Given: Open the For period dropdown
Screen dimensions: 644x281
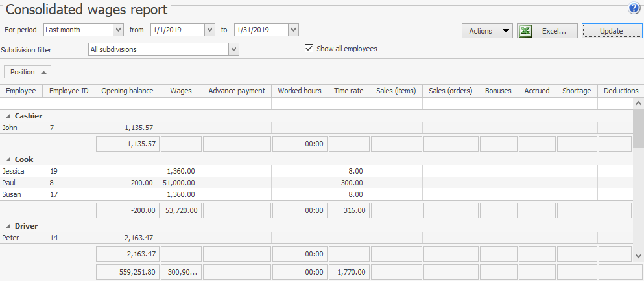Looking at the screenshot, I should (x=118, y=30).
